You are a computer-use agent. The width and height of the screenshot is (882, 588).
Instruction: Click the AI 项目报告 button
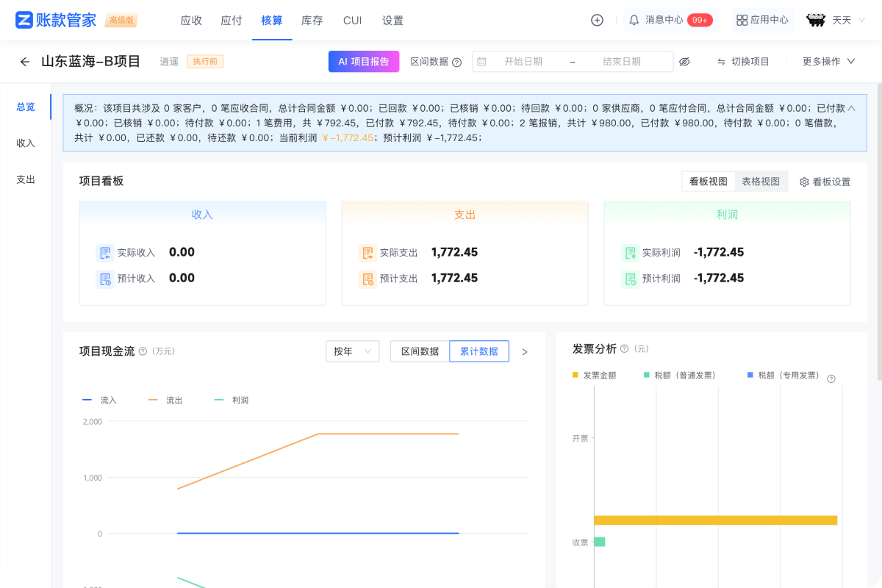tap(363, 62)
